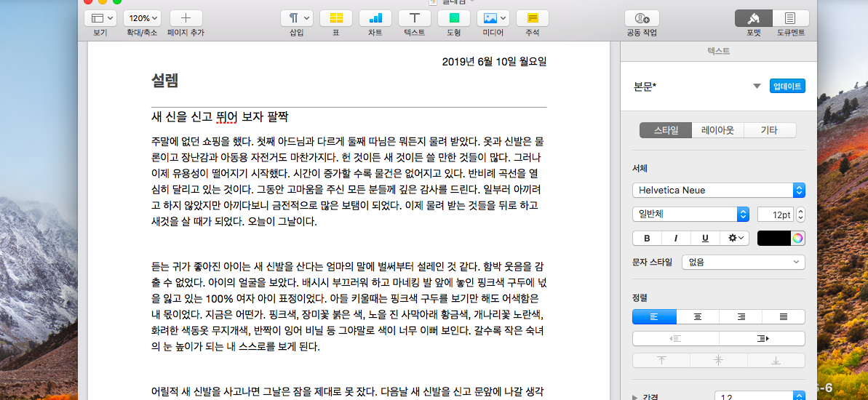Align text right

pos(741,317)
